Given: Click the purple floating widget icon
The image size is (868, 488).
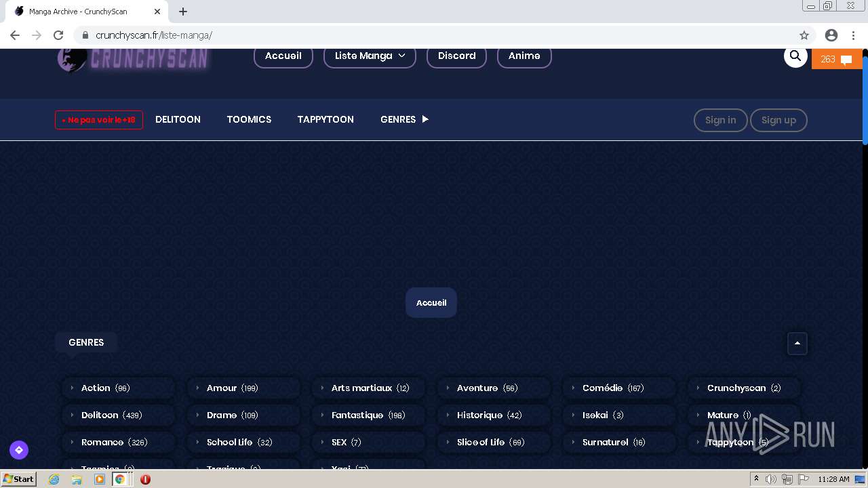Looking at the screenshot, I should click(x=19, y=450).
